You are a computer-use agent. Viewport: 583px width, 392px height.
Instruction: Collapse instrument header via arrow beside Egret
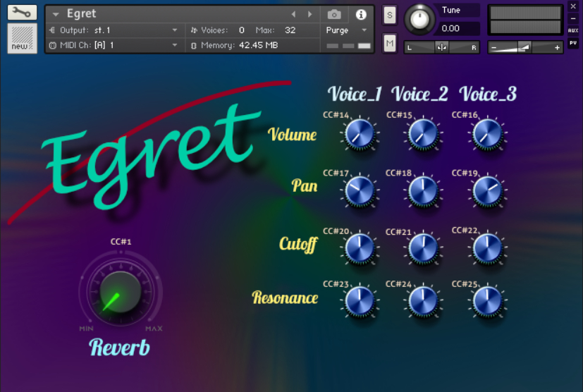(56, 15)
